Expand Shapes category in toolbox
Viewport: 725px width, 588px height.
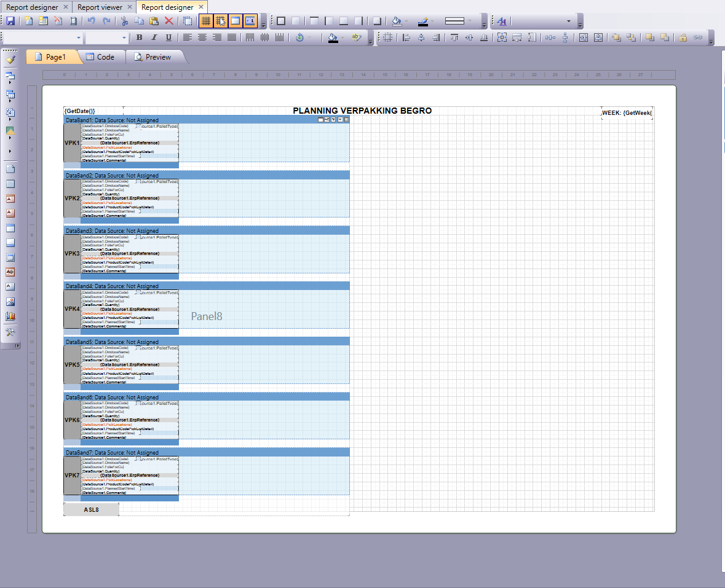10,131
